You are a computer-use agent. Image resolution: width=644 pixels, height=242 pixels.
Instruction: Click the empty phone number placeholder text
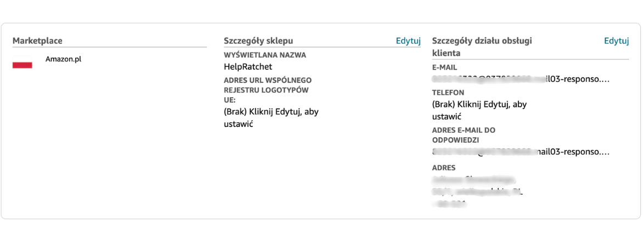click(479, 110)
